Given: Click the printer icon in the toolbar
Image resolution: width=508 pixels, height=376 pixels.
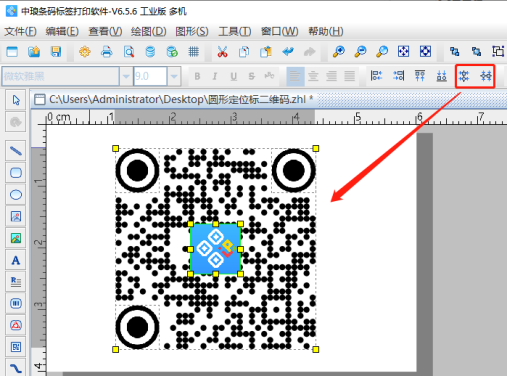Looking at the screenshot, I should coord(107,52).
